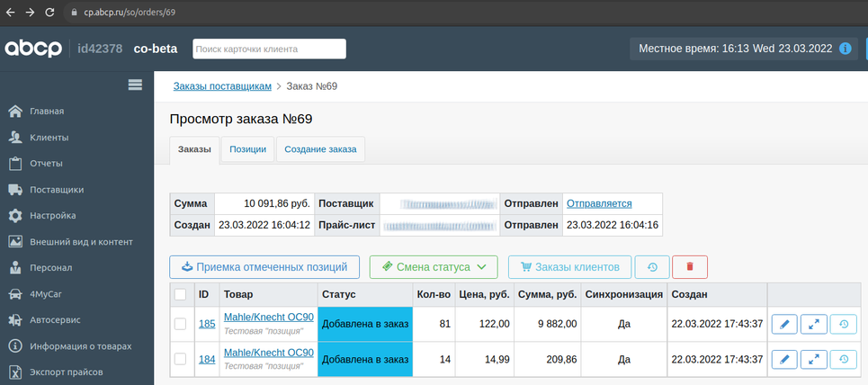Click Приемка отмеченных позиций button
This screenshot has height=385, width=868.
(x=264, y=267)
